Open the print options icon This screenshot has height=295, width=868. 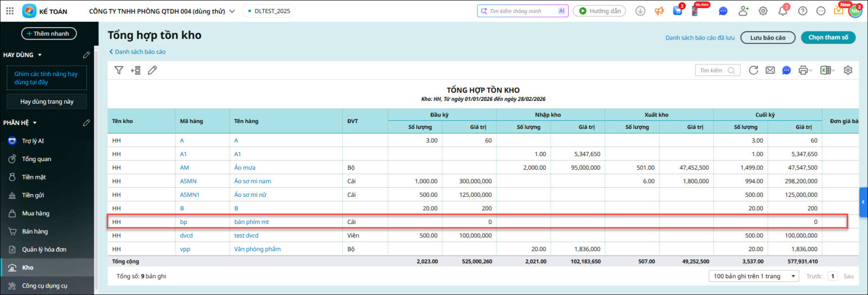pos(805,70)
